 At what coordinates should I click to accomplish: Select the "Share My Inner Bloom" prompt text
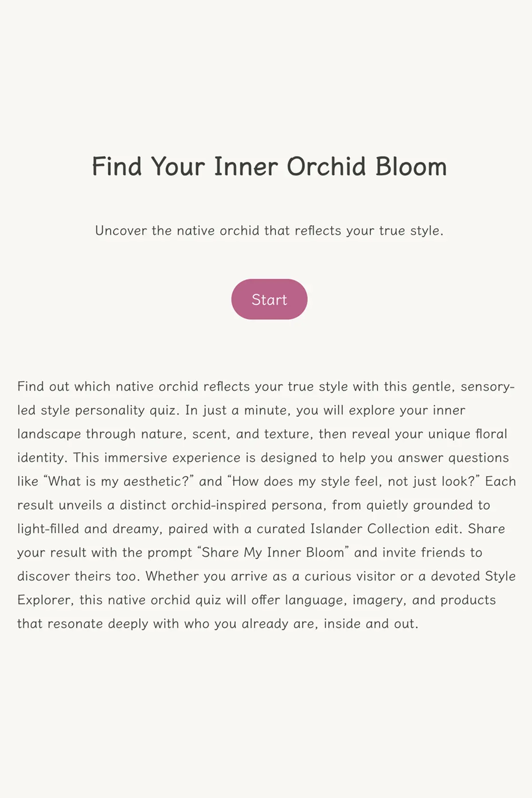click(x=273, y=553)
